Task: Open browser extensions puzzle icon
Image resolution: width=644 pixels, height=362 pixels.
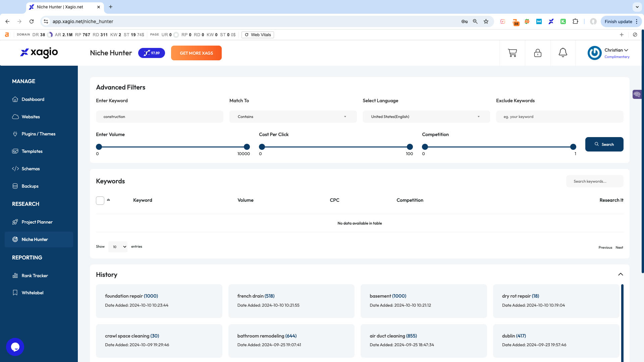Action: [x=575, y=21]
